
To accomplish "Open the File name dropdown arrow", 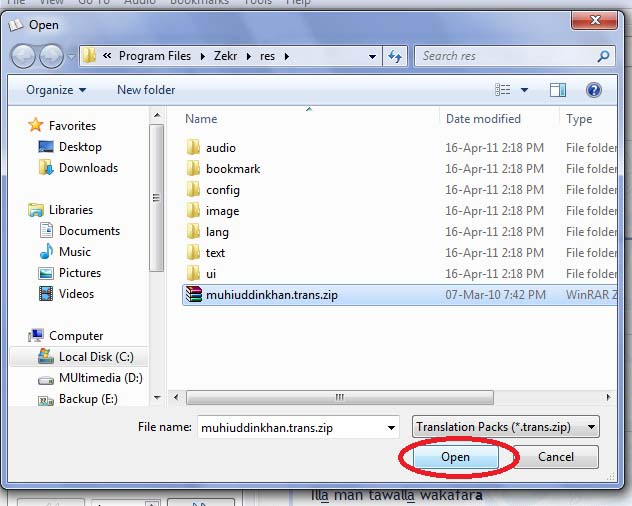I will pos(391,427).
